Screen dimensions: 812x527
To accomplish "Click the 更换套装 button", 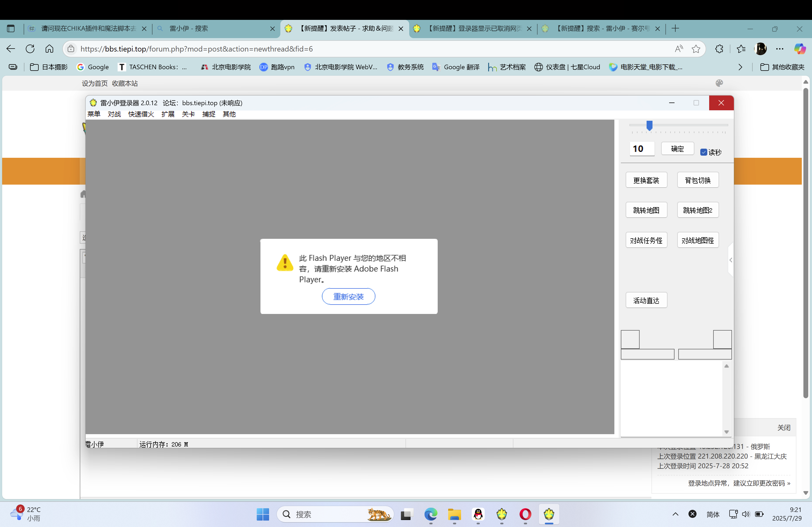I will 646,180.
